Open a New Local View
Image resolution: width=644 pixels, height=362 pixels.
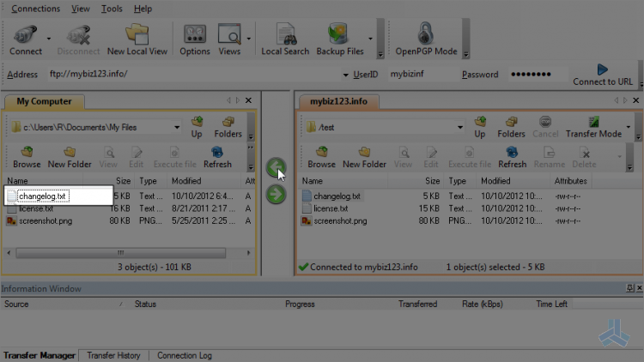tap(137, 39)
